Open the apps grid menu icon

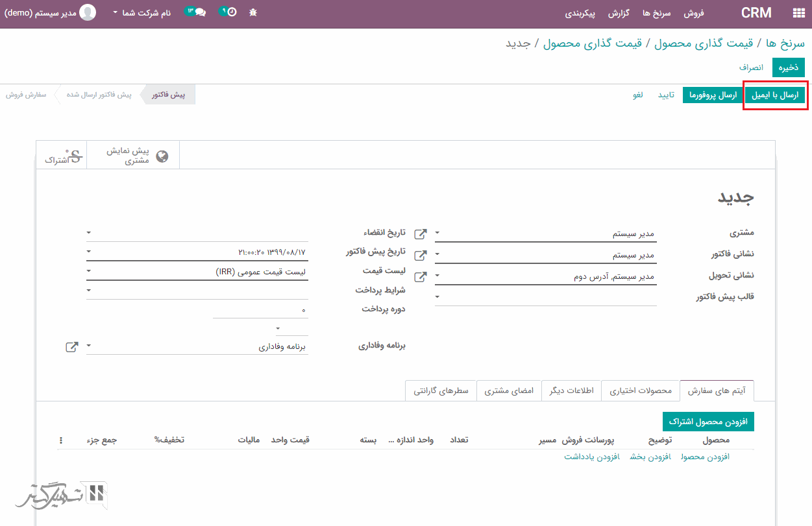pos(798,13)
